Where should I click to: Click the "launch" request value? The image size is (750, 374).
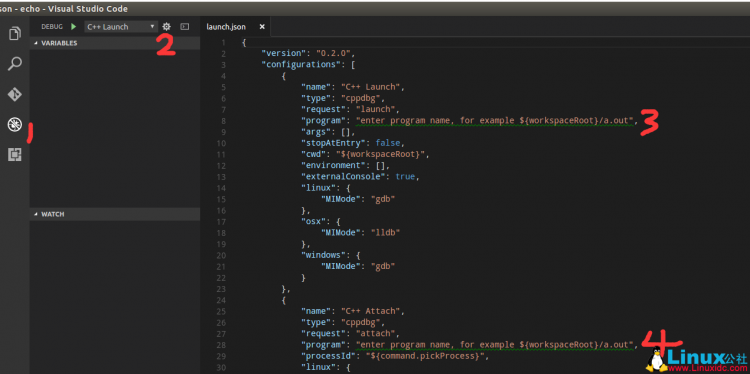(376, 109)
